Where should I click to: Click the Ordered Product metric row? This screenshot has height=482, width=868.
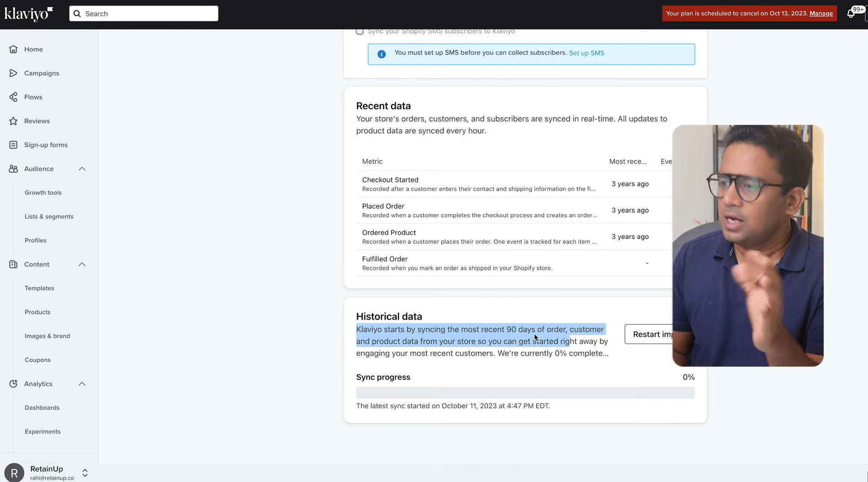(514, 237)
